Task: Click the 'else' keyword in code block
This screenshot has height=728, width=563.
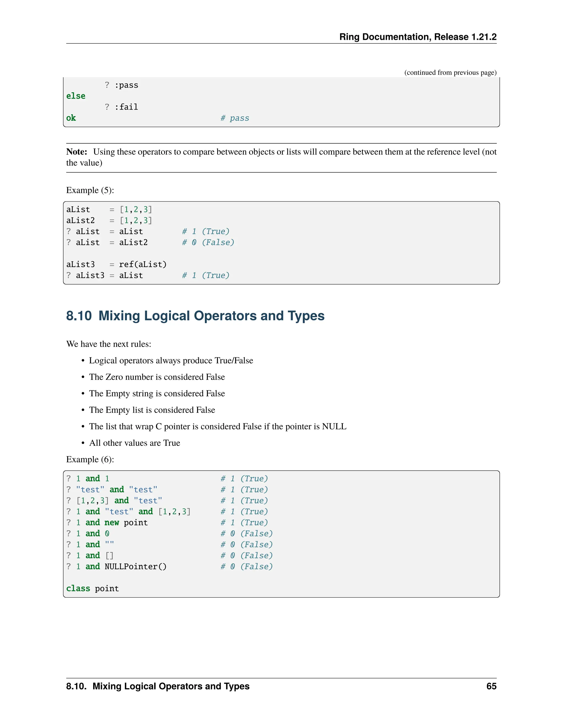Action: pos(76,96)
